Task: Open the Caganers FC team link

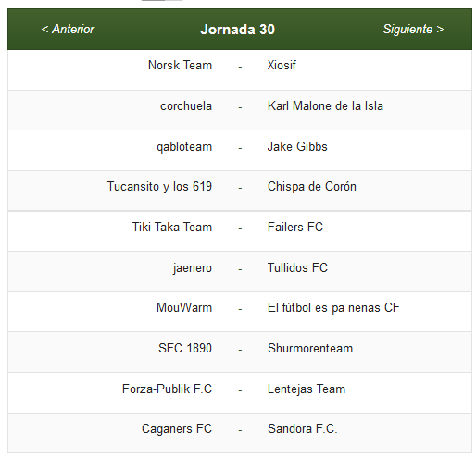Action: pyautogui.click(x=177, y=429)
